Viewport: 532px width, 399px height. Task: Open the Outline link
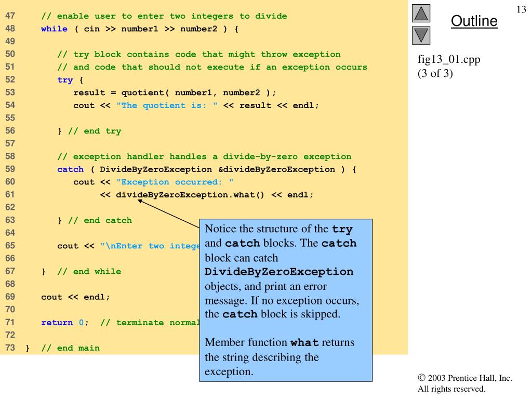pyautogui.click(x=474, y=21)
